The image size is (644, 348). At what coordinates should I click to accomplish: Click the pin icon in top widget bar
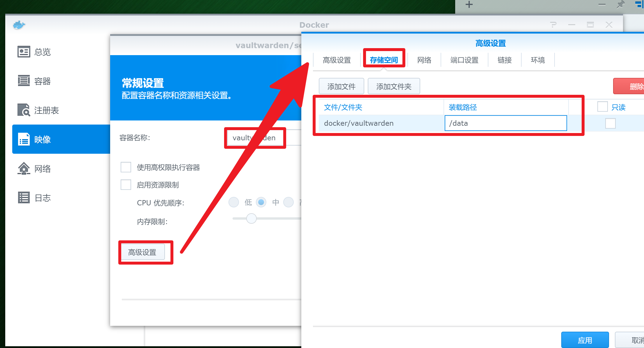coord(620,4)
